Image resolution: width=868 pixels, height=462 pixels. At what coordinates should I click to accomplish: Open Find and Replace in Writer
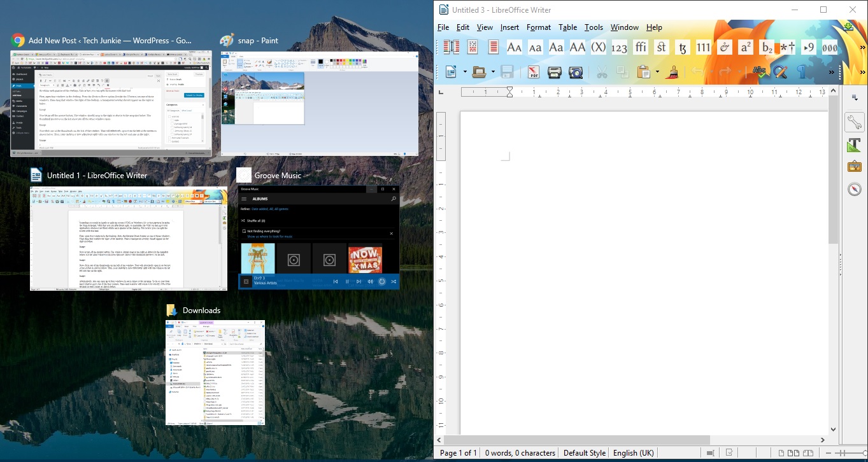click(x=779, y=72)
